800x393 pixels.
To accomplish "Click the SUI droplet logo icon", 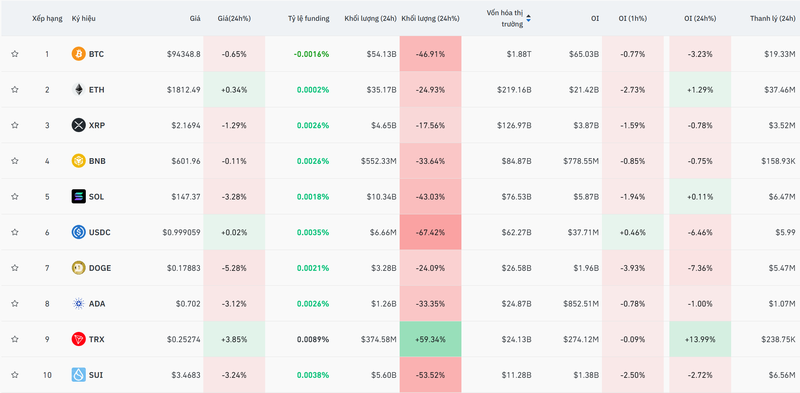I will [x=79, y=375].
